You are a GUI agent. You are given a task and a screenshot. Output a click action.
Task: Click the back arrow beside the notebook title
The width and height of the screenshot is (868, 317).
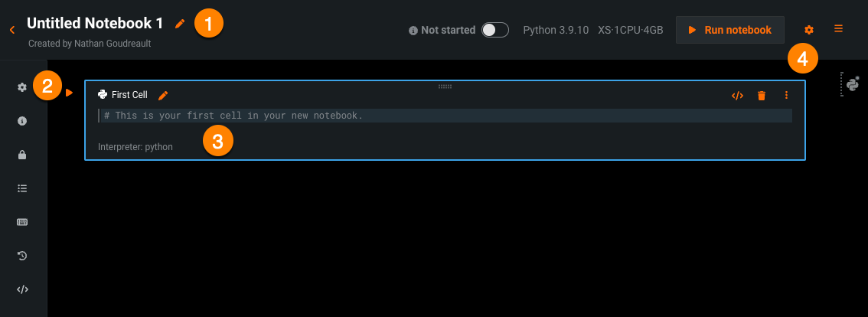click(12, 30)
